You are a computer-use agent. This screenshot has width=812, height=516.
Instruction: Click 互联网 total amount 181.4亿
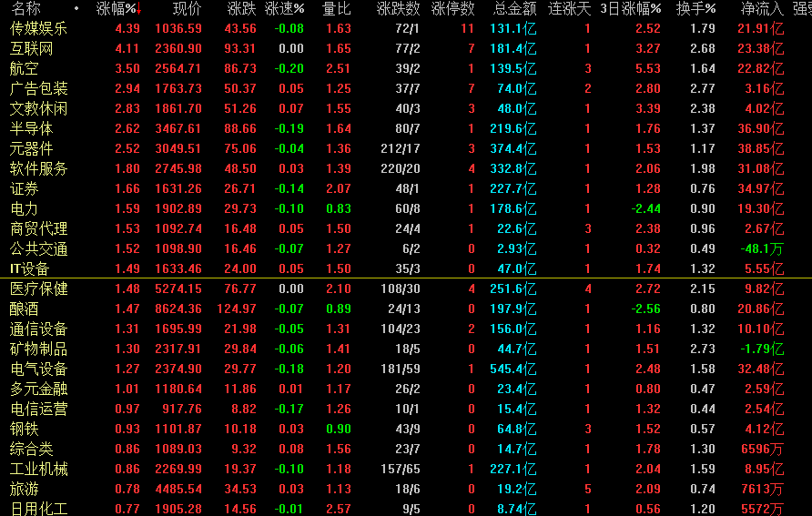[513, 48]
